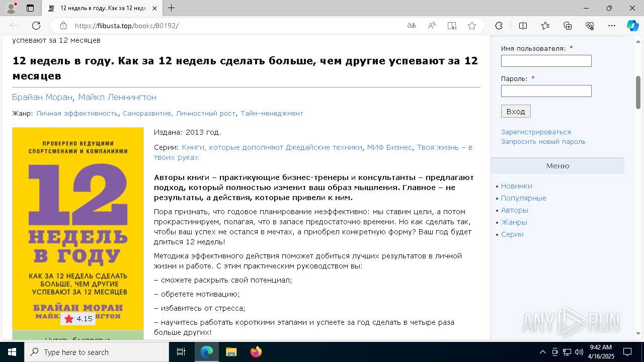The height and width of the screenshot is (362, 644).
Task: Click the taskbar search box
Action: 97,352
